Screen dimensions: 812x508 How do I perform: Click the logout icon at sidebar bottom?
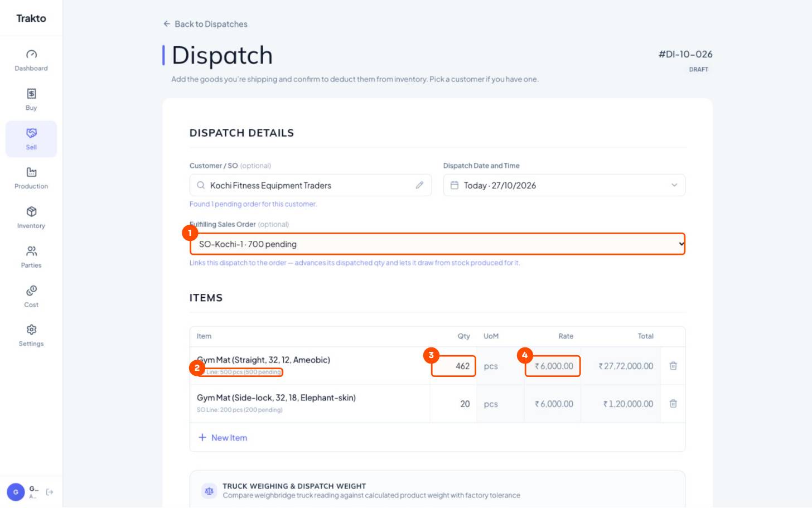pos(50,492)
